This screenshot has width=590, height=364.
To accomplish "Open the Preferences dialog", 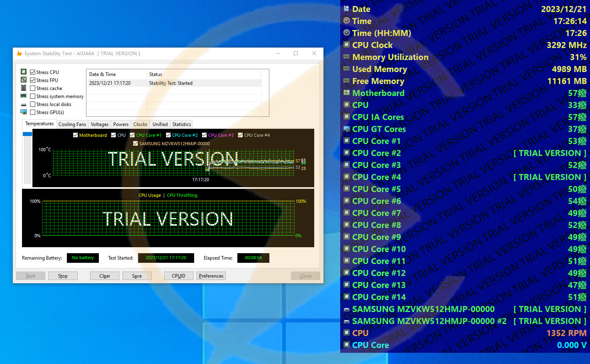I will point(211,276).
